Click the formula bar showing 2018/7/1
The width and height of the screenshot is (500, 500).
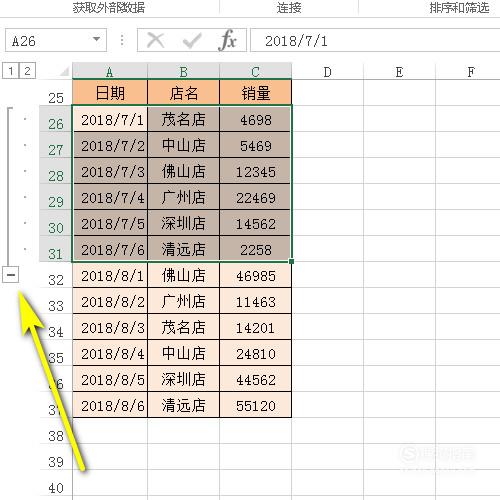pyautogui.click(x=375, y=40)
